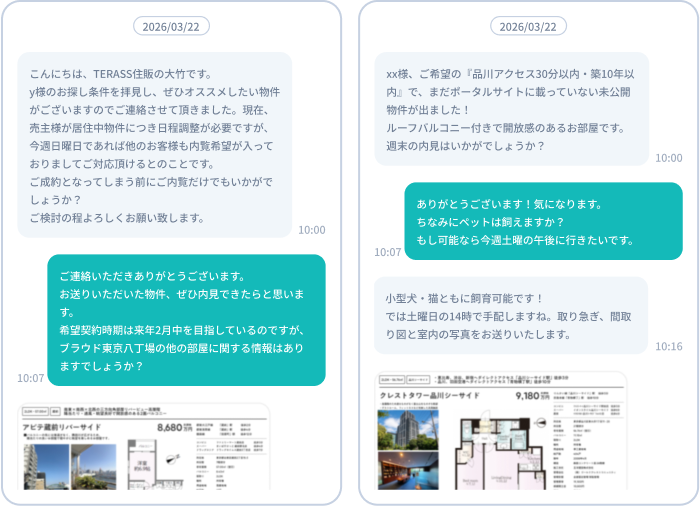Click the date label in the left chat
This screenshot has width=700, height=506.
171,26
